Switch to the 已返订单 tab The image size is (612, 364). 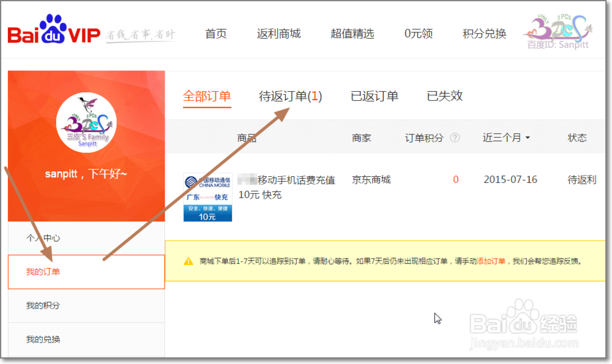tap(375, 96)
